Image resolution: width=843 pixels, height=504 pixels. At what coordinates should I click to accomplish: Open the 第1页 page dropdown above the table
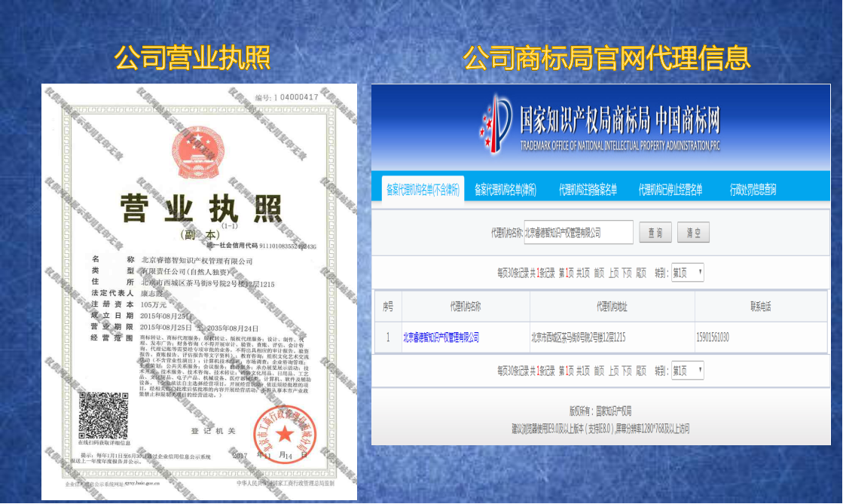(687, 273)
